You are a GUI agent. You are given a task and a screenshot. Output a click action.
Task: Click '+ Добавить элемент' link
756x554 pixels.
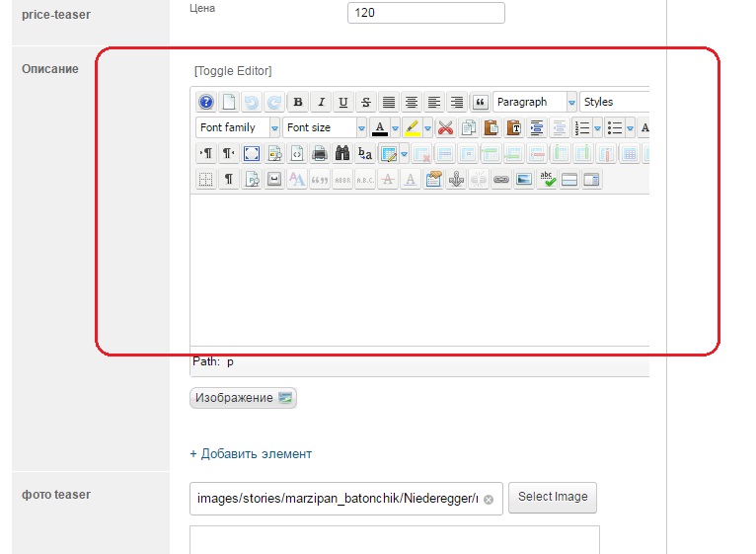click(x=251, y=454)
